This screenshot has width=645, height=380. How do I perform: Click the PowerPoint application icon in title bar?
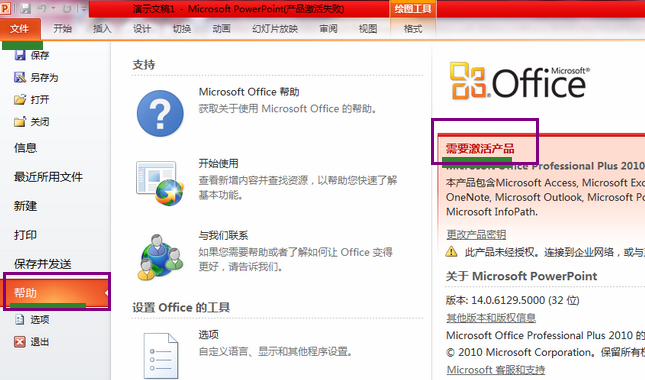[x=5, y=8]
